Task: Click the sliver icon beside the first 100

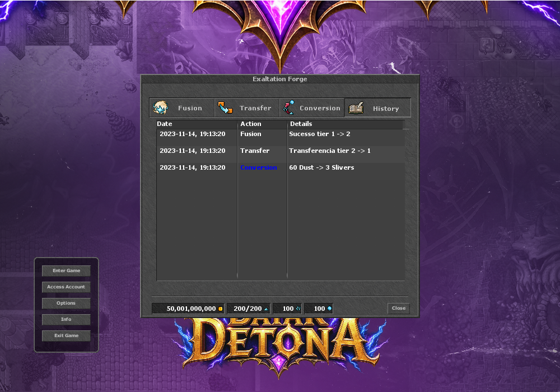Action: (298, 309)
